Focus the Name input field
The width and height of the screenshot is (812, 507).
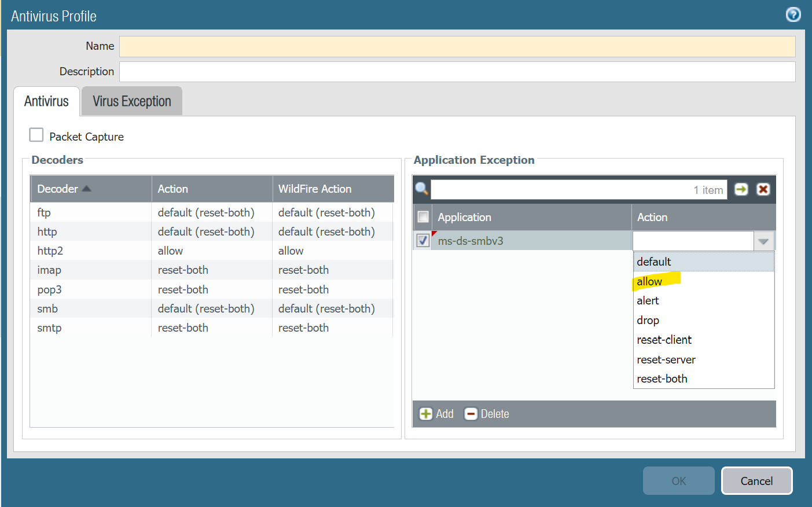point(457,46)
